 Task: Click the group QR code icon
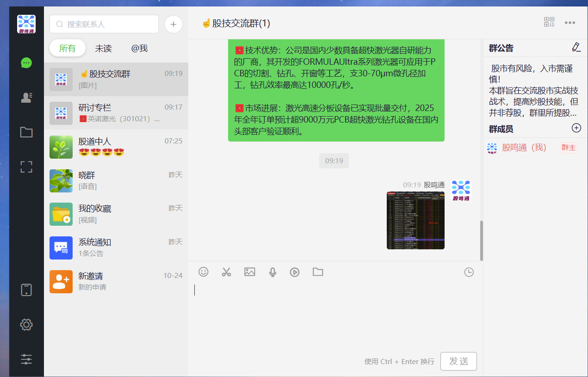[549, 22]
